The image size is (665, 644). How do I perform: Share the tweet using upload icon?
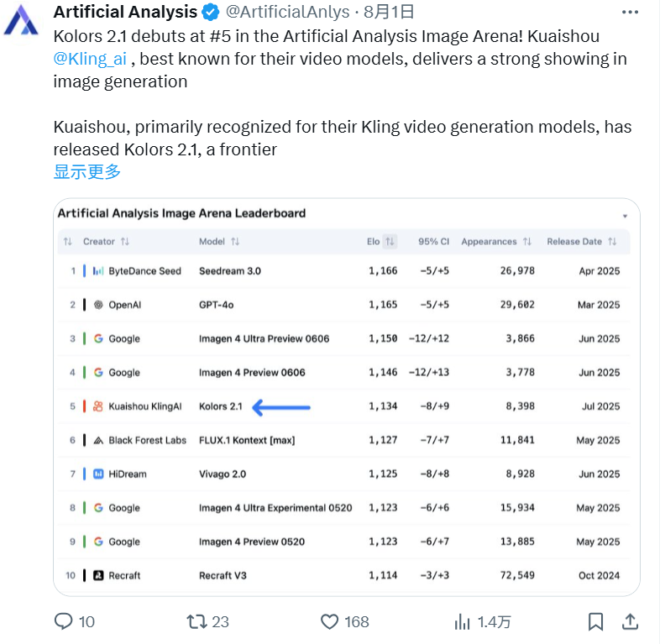[x=631, y=621]
